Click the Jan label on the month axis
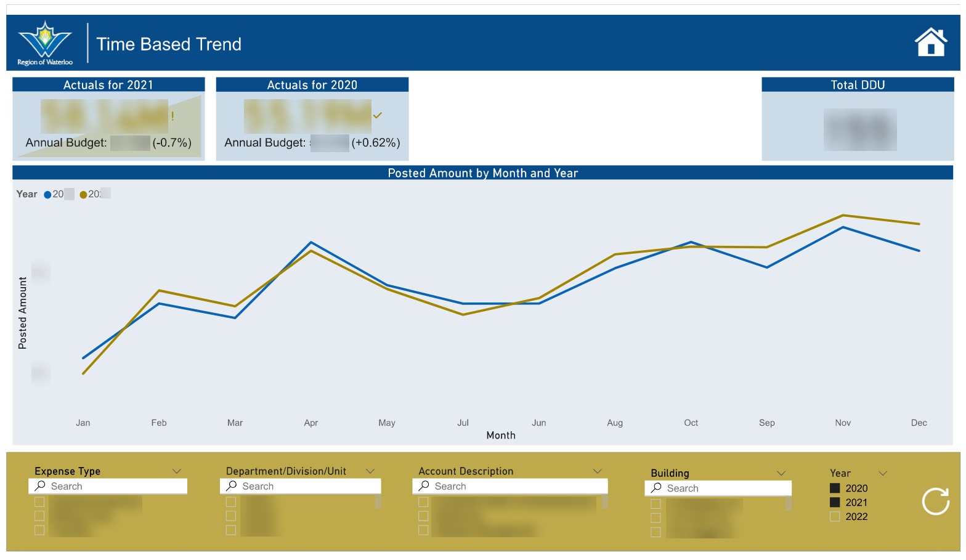This screenshot has width=966, height=560. coord(83,423)
